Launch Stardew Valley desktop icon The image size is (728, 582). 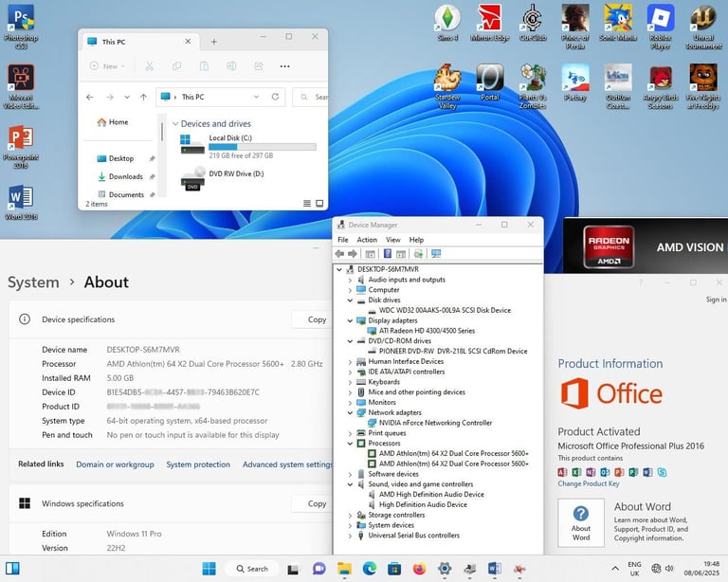click(x=447, y=86)
